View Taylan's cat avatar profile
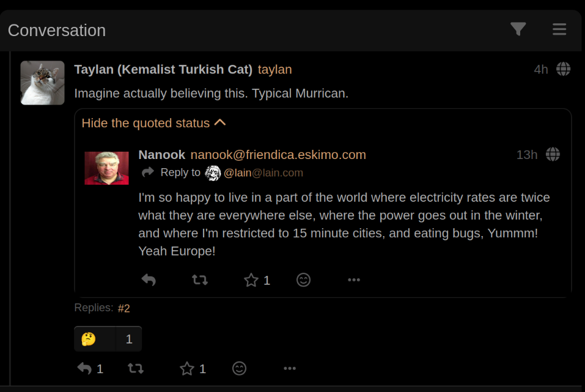The image size is (585, 392). click(x=43, y=83)
